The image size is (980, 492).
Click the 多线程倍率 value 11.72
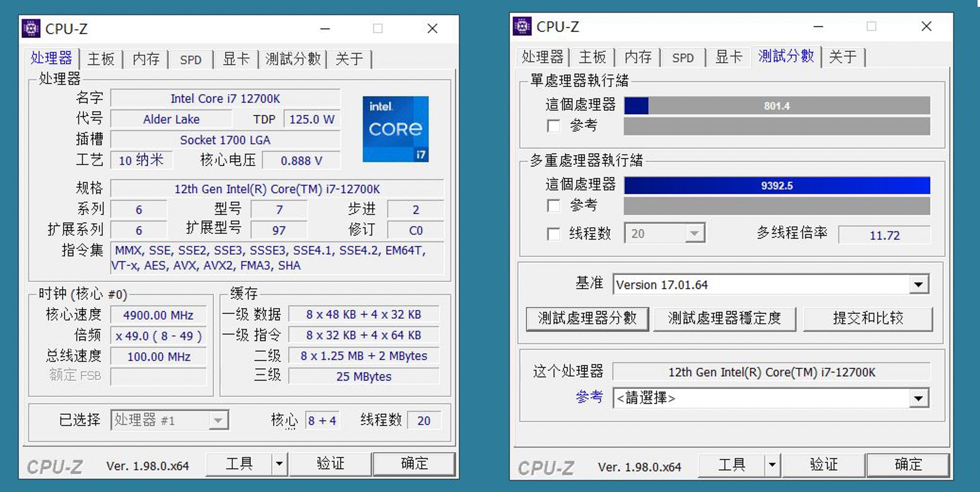click(x=884, y=235)
